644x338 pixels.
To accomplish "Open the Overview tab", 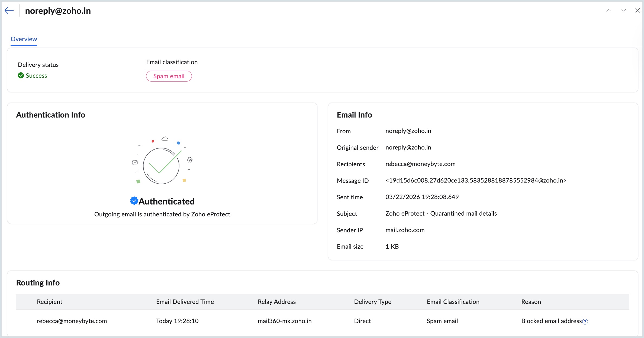I will [x=24, y=39].
